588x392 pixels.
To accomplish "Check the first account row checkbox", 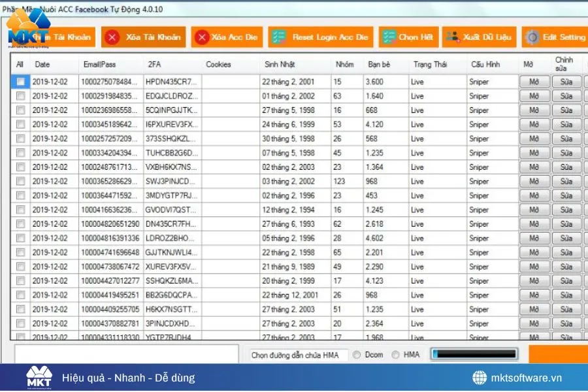I will [x=20, y=81].
